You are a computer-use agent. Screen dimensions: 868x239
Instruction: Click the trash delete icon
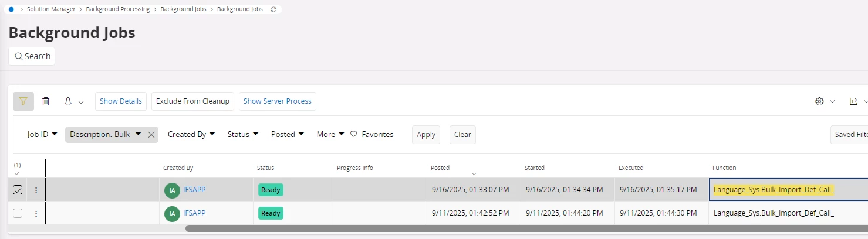coord(46,101)
